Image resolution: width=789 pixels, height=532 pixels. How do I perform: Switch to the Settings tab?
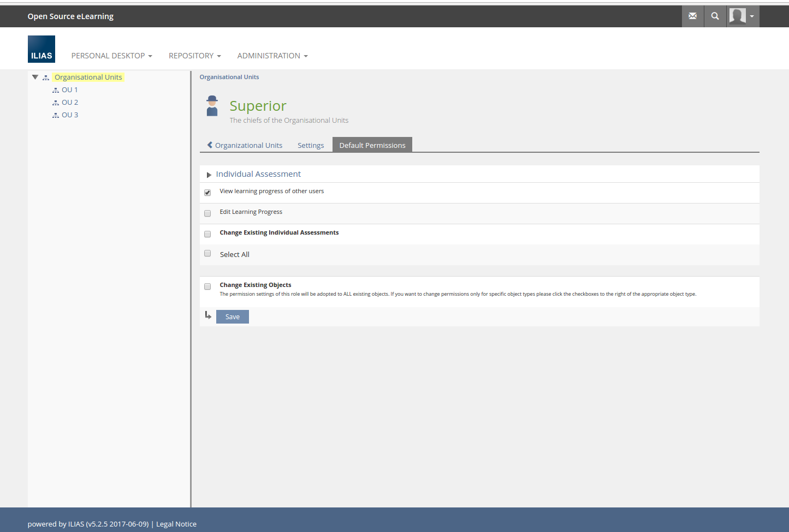click(x=311, y=145)
